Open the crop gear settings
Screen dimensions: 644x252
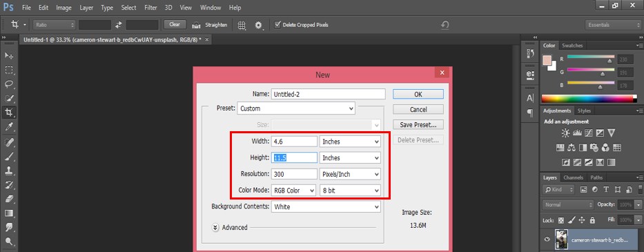[x=258, y=25]
